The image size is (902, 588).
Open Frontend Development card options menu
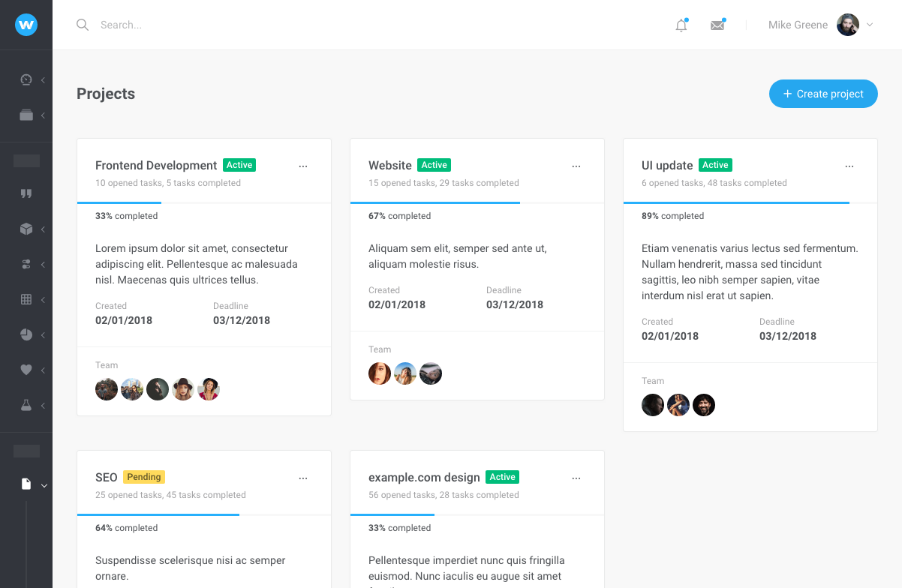click(303, 166)
